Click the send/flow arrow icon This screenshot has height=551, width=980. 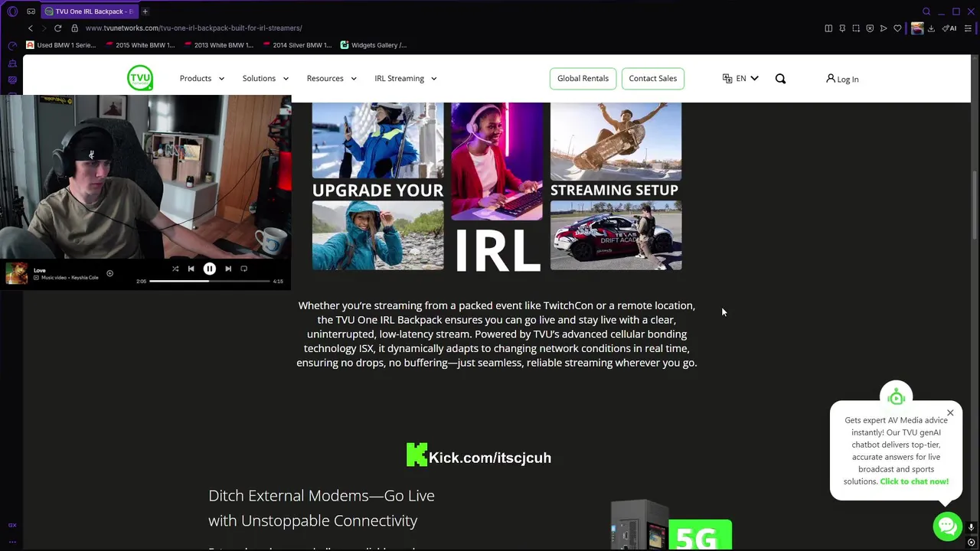(884, 28)
